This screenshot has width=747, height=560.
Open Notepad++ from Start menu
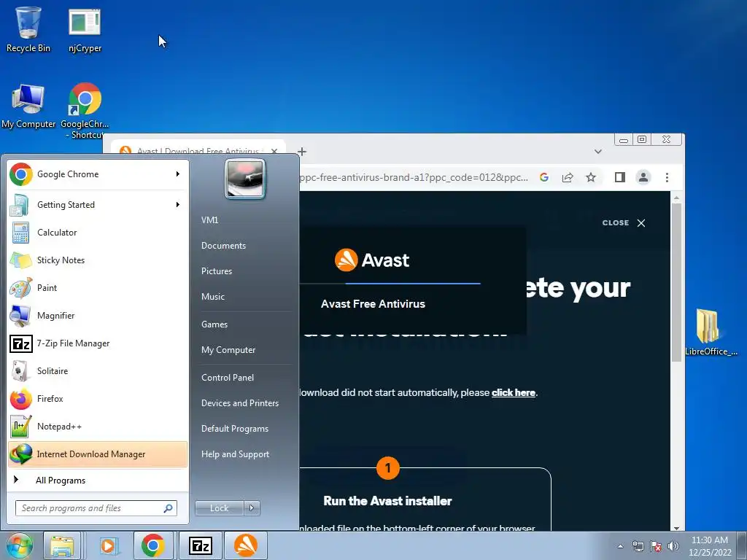click(98, 426)
